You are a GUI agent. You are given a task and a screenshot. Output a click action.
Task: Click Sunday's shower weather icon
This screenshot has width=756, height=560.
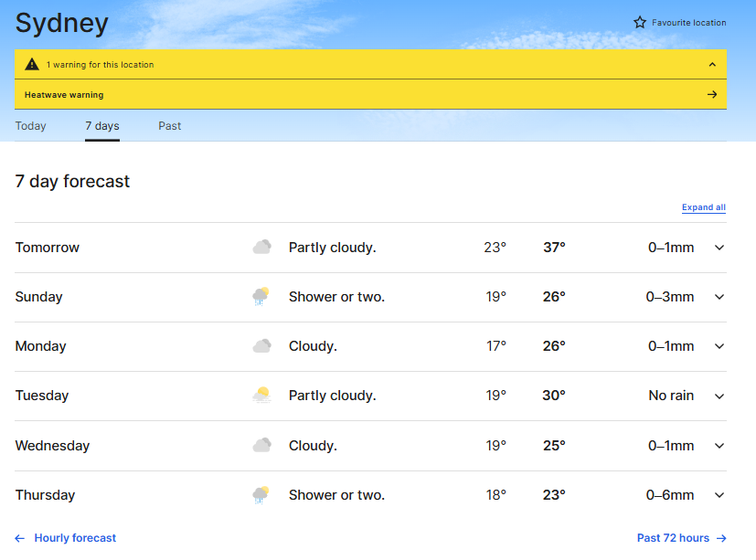261,297
